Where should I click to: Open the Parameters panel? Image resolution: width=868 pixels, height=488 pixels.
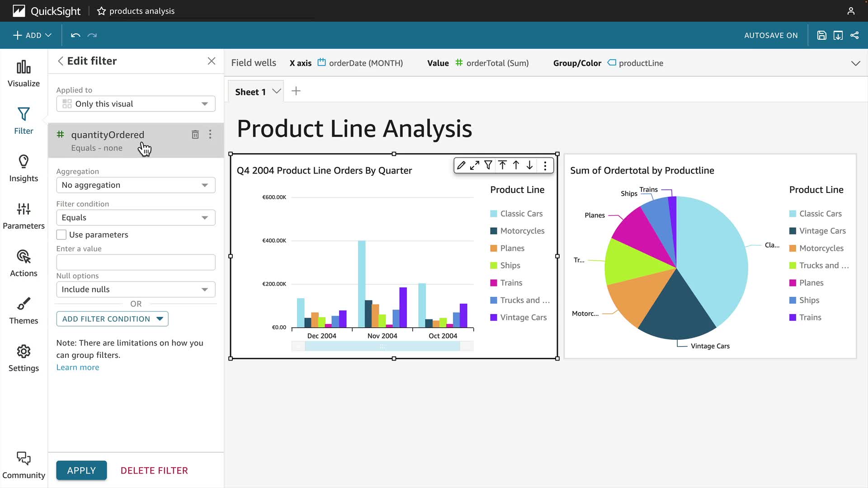[x=24, y=216]
